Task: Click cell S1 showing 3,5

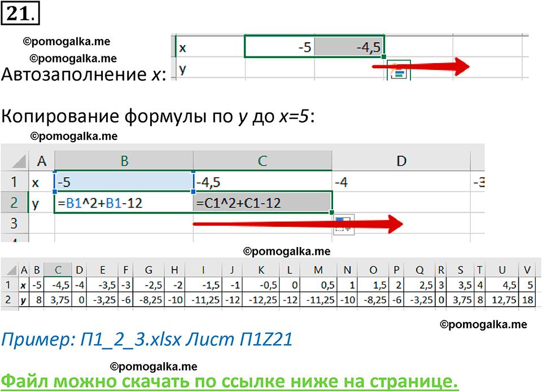Action: pyautogui.click(x=461, y=285)
